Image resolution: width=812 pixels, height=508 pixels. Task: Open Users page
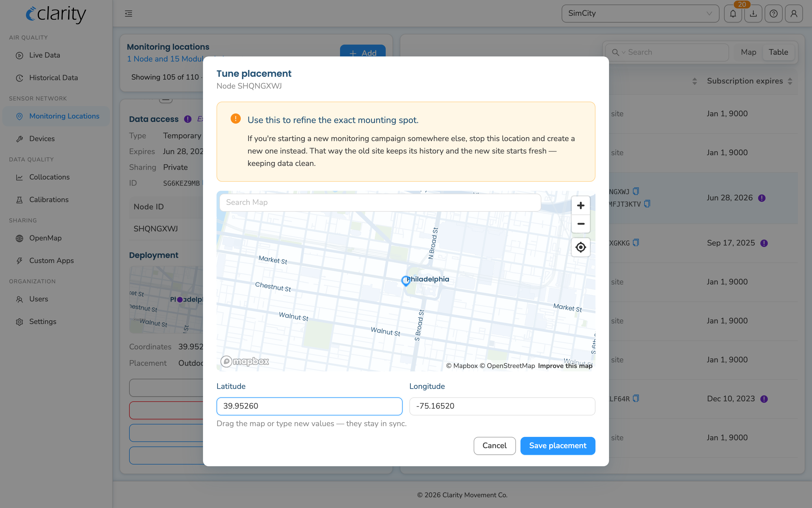[39, 299]
